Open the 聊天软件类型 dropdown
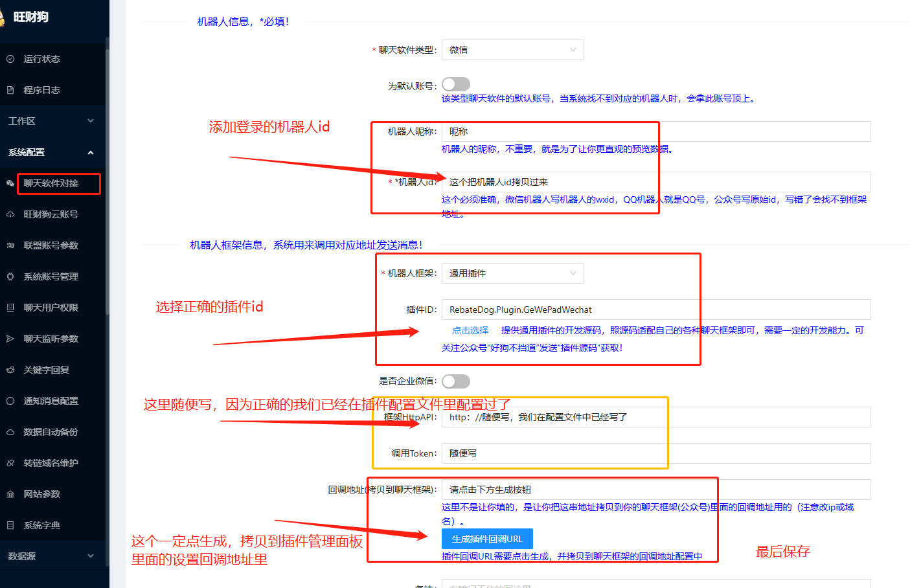910x588 pixels. coord(512,50)
